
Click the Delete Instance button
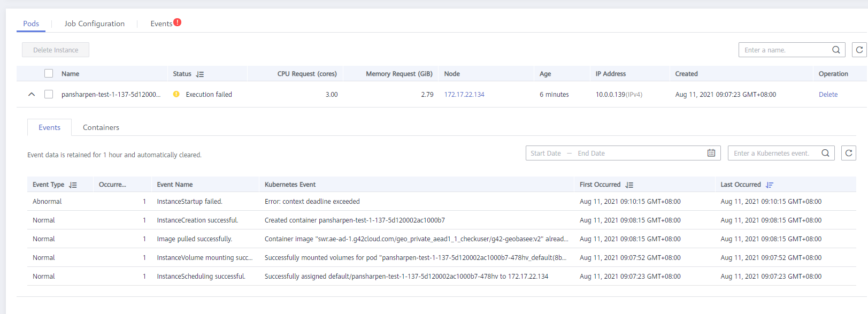pos(56,50)
